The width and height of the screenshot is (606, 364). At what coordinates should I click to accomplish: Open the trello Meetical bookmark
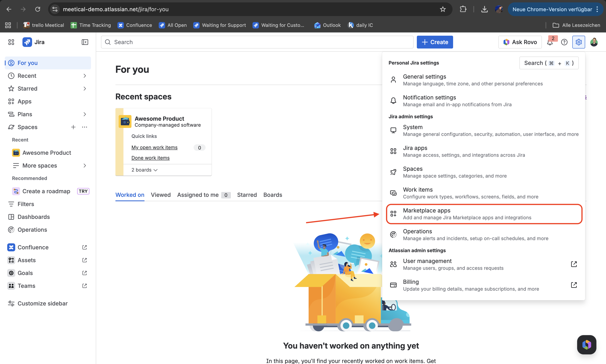pos(44,25)
